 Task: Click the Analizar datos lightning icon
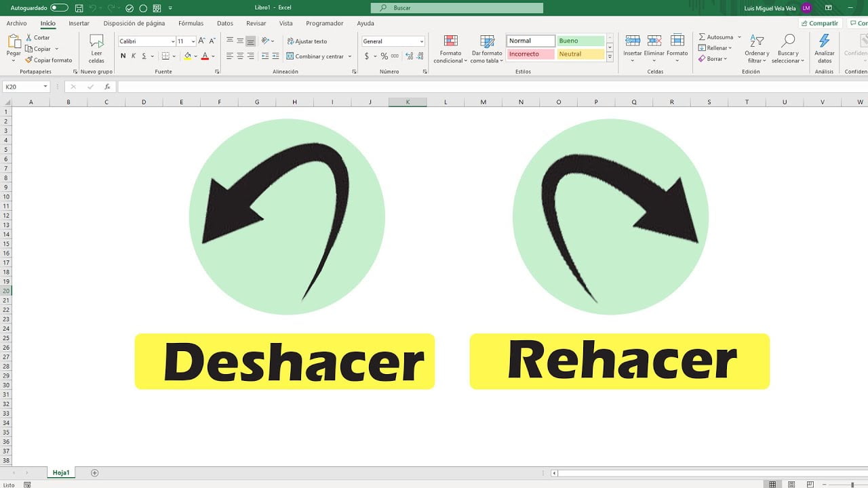[x=825, y=41]
